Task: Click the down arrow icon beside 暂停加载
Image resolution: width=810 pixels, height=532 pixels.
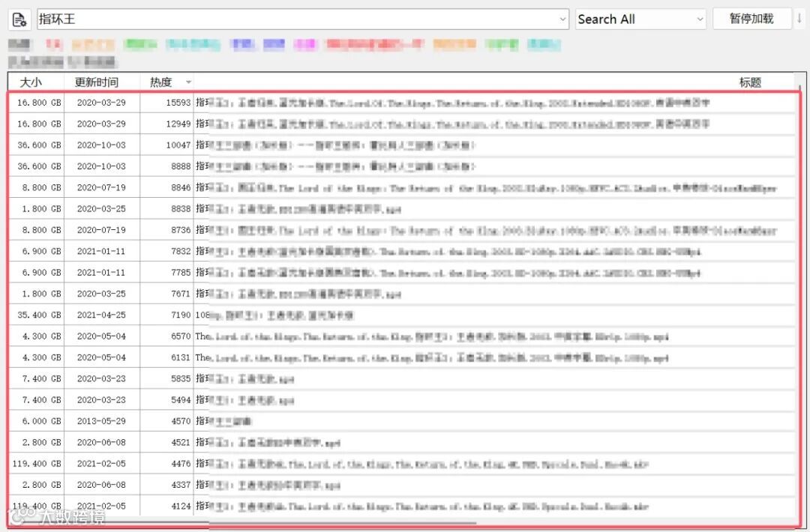Action: click(x=799, y=19)
